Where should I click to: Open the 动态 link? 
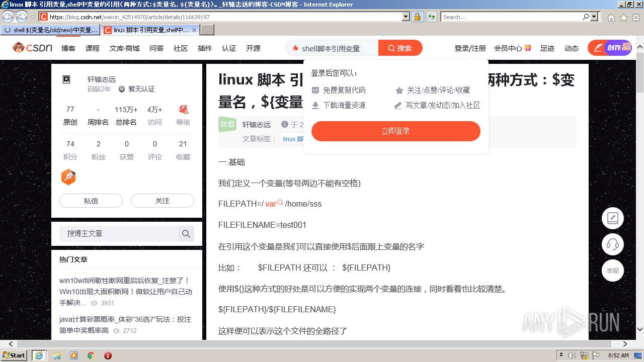572,48
